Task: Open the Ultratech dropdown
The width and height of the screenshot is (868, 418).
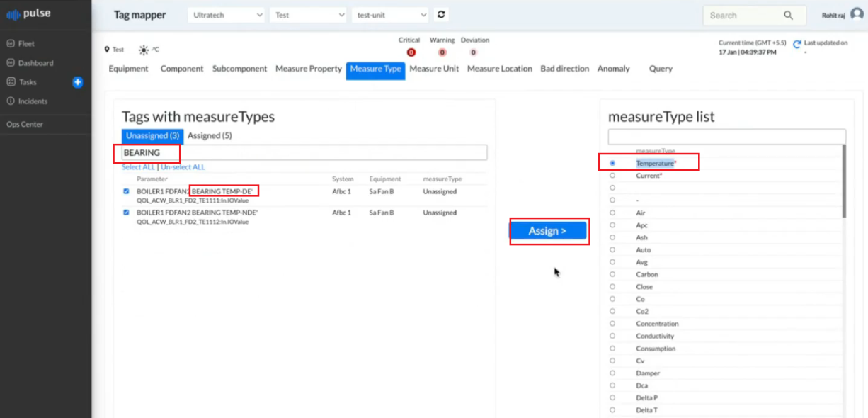Action: click(x=226, y=15)
